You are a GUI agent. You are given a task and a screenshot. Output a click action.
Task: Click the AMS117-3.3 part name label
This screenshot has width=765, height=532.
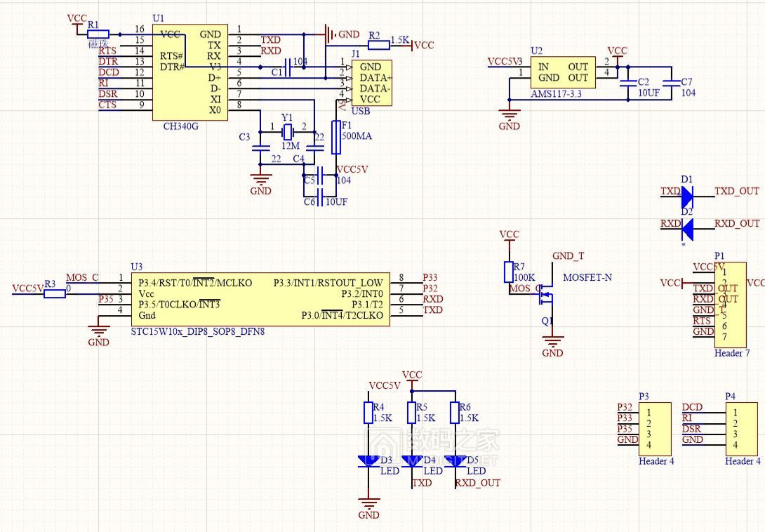(x=556, y=94)
